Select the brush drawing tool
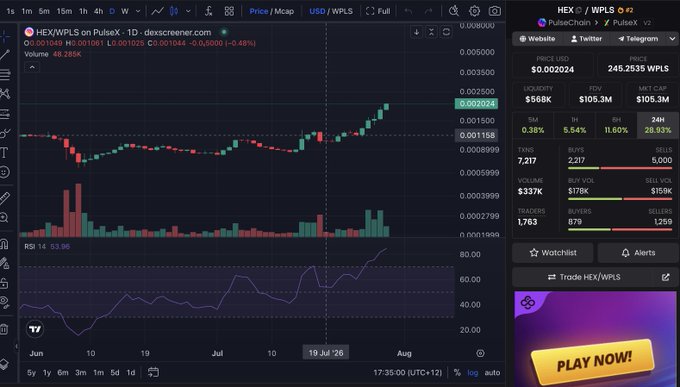This screenshot has width=680, height=387. 5,133
